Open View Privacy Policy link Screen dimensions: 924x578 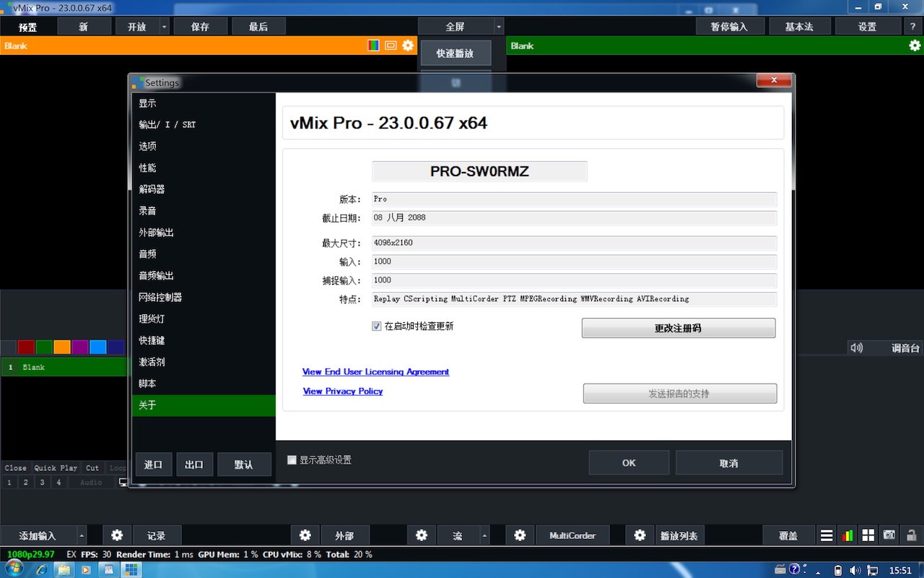pos(343,392)
